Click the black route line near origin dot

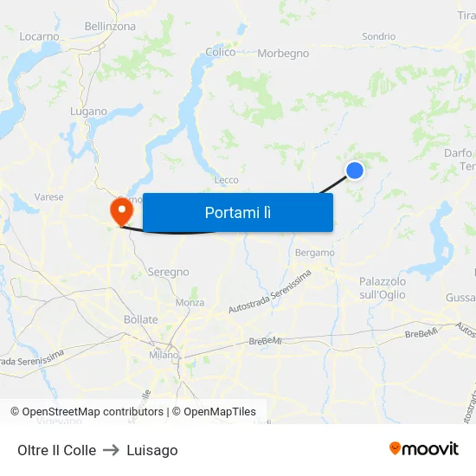pyautogui.click(x=334, y=185)
